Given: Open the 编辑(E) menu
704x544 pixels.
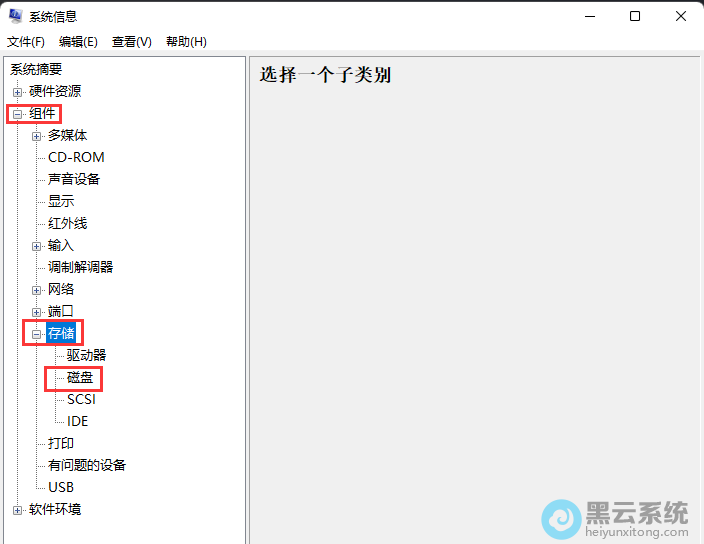Looking at the screenshot, I should coord(78,41).
